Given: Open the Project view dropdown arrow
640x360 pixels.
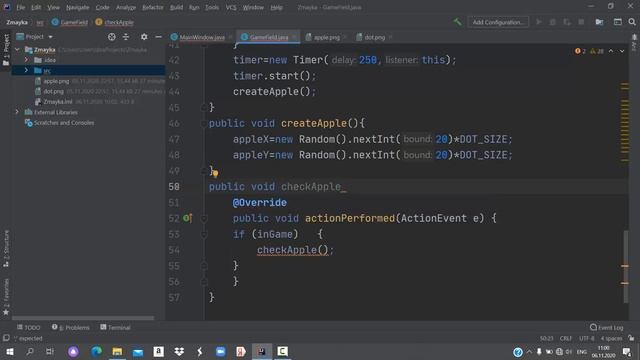Looking at the screenshot, I should [51, 37].
